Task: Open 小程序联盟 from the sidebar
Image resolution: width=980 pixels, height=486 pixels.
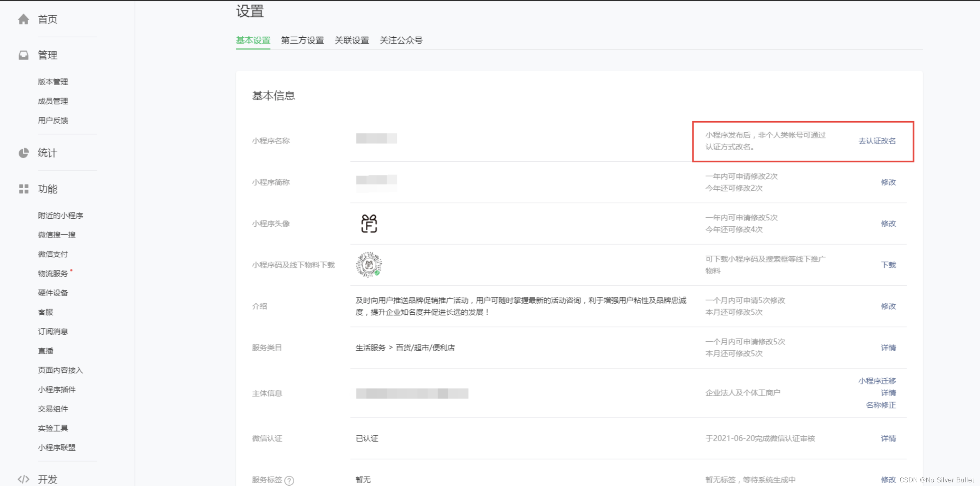Action: (57, 448)
